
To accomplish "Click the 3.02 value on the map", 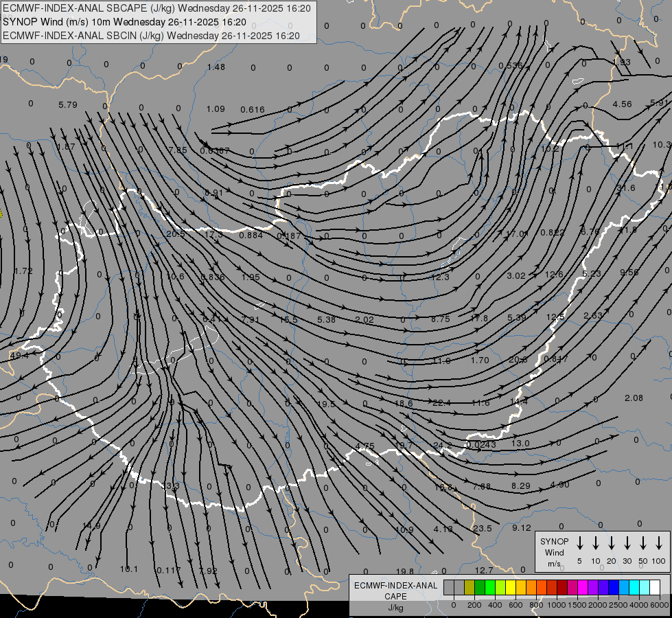I will [516, 276].
